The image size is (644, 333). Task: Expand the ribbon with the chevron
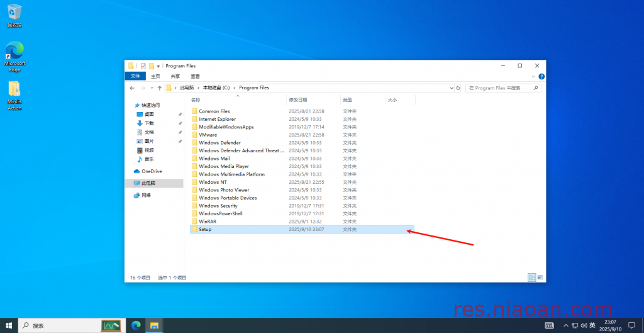(533, 76)
